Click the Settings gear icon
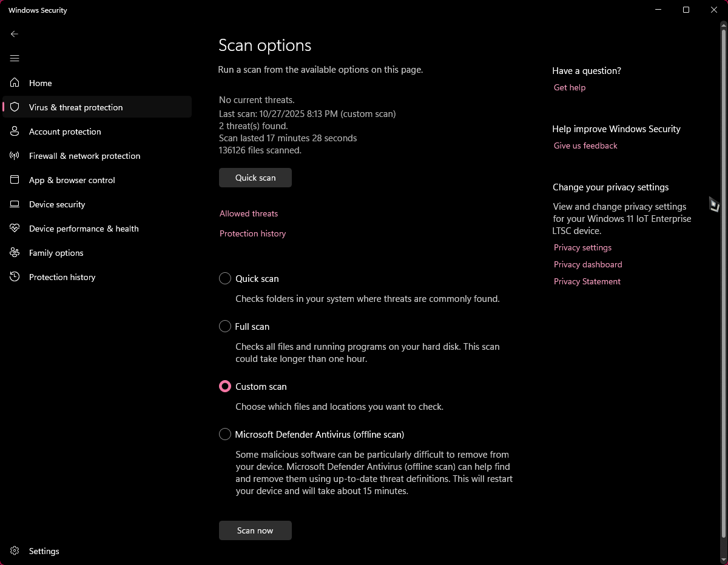728x565 pixels. click(15, 551)
